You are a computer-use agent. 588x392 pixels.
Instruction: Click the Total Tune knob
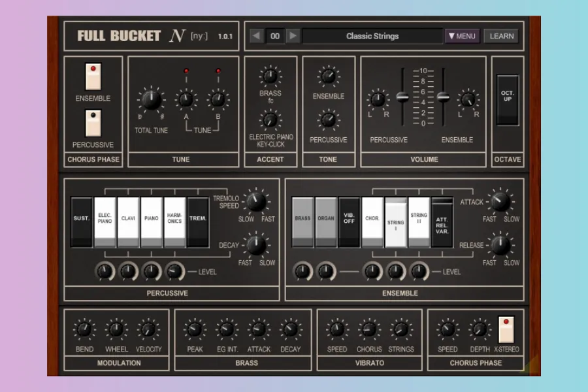coord(150,101)
